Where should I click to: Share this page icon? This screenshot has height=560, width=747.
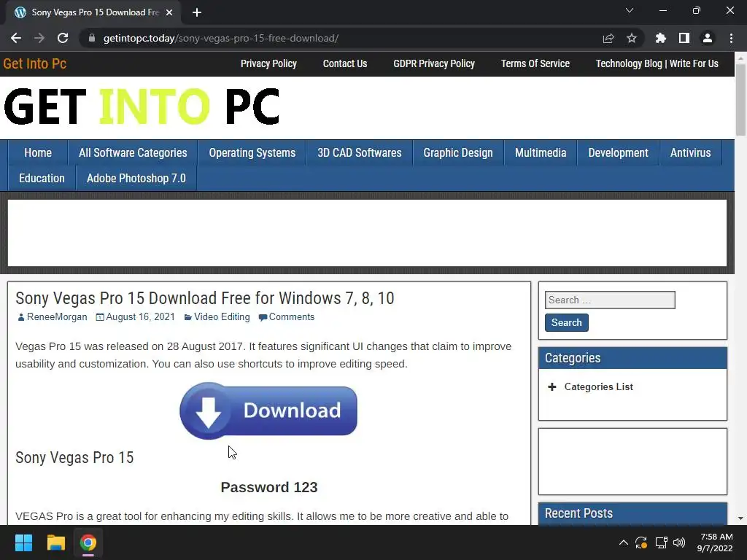608,38
